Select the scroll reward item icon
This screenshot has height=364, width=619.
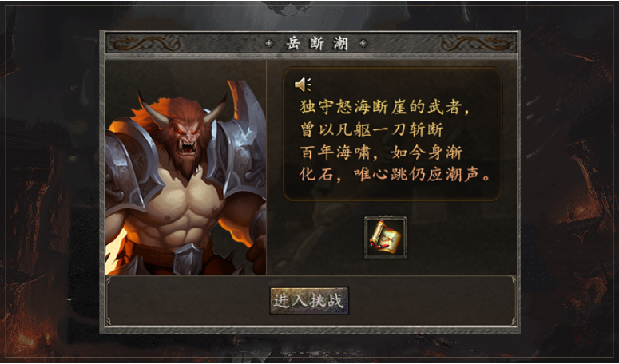point(385,237)
